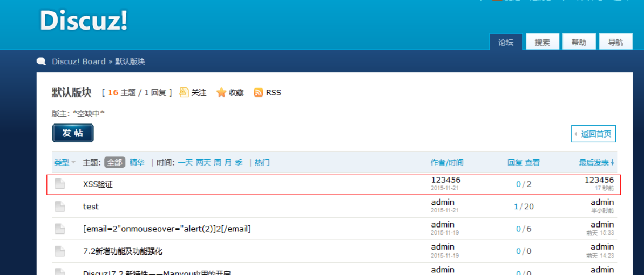Expand the 类型 dropdown filter

(x=65, y=162)
